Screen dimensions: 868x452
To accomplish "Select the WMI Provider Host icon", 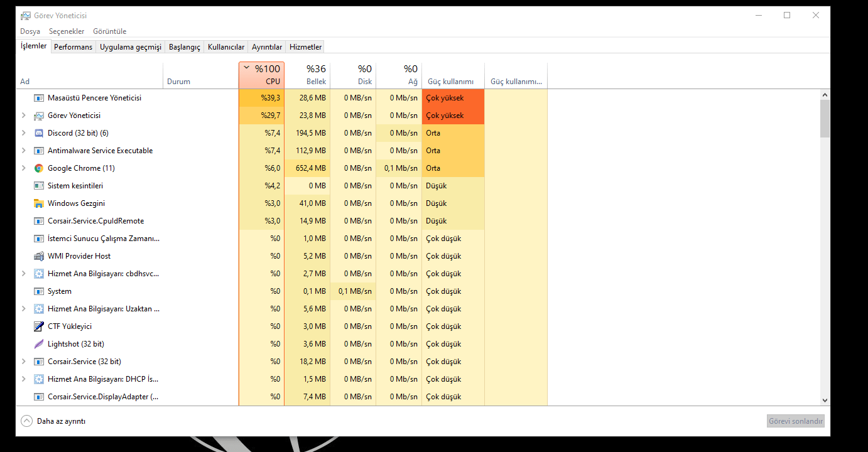I will click(39, 256).
